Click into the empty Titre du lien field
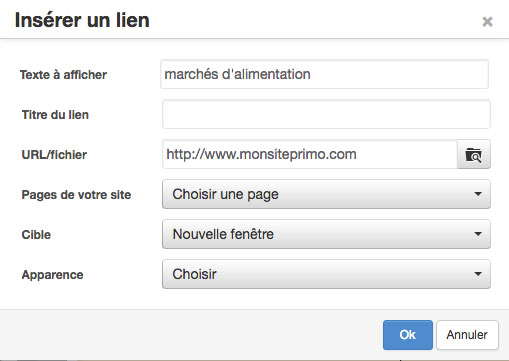This screenshot has height=361, width=509. 326,114
